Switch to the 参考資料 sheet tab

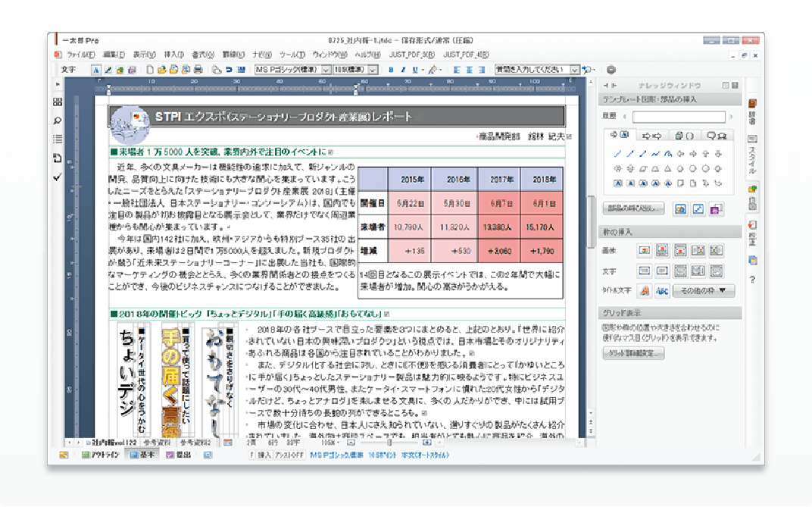(x=157, y=443)
